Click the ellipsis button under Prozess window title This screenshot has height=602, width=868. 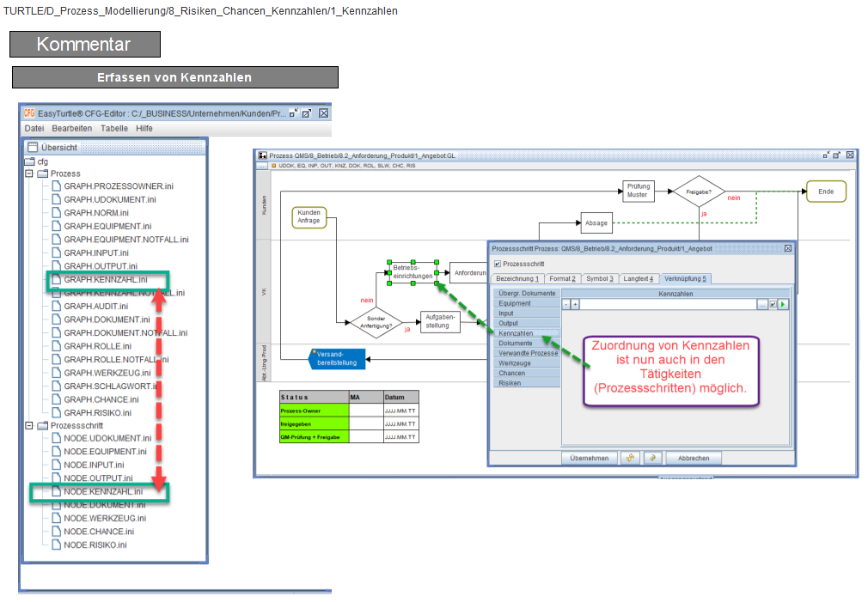[x=262, y=166]
